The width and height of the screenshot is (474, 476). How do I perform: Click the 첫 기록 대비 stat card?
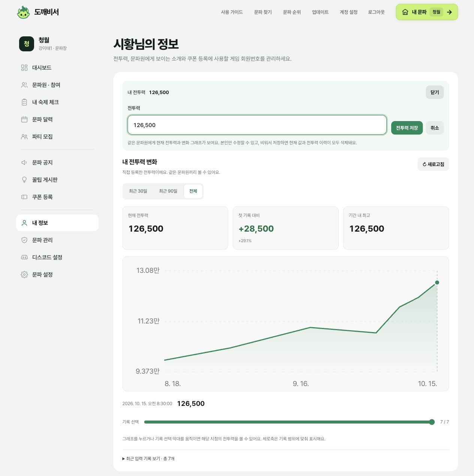[286, 228]
